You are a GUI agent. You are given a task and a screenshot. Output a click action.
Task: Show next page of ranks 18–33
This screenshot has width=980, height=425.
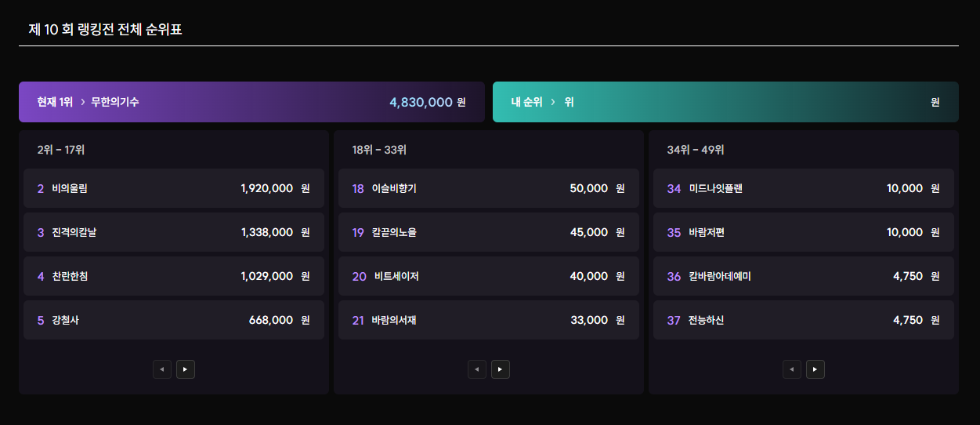501,369
